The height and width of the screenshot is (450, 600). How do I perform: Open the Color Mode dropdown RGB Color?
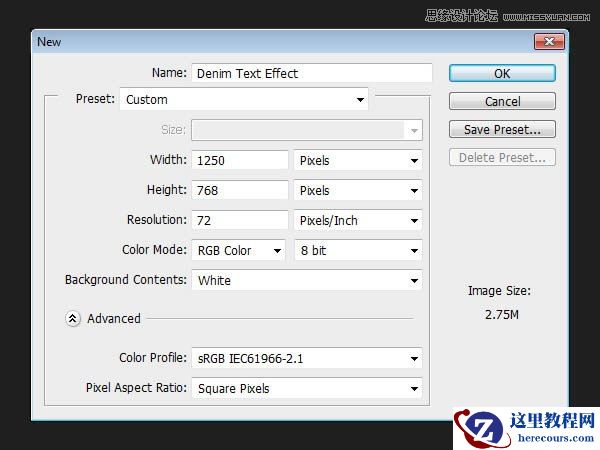click(x=238, y=250)
